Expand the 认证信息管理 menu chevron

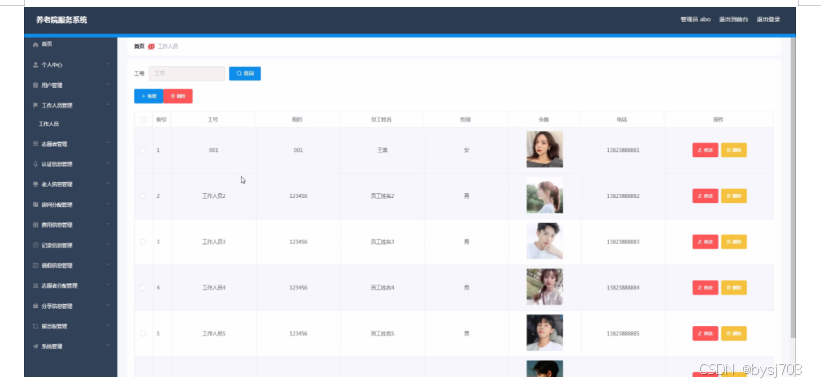coord(108,163)
